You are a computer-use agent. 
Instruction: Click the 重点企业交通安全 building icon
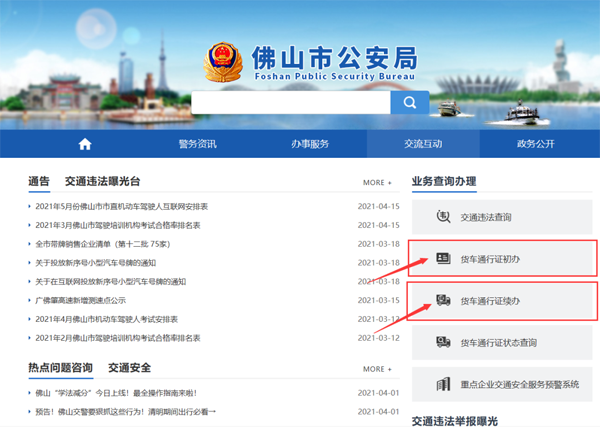coord(443,384)
